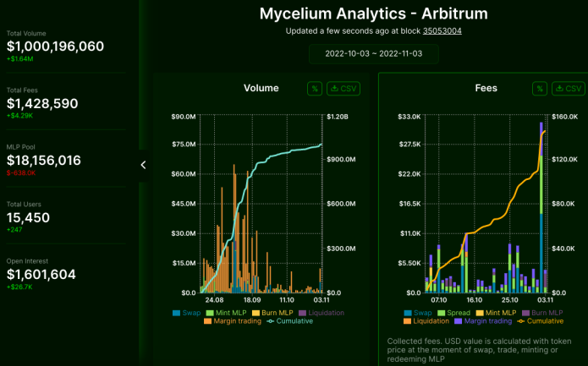Collapse the sidebar with the left chevron
This screenshot has width=588, height=366.
click(143, 165)
